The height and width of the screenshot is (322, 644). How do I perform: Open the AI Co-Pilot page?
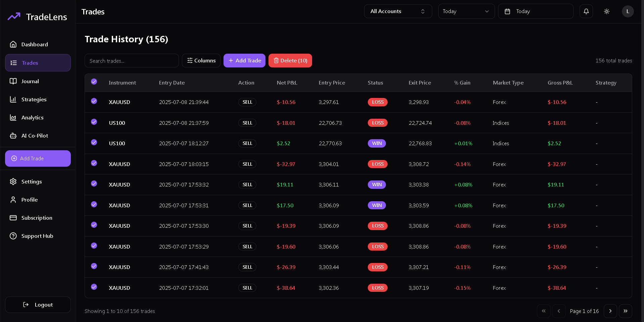tap(35, 136)
